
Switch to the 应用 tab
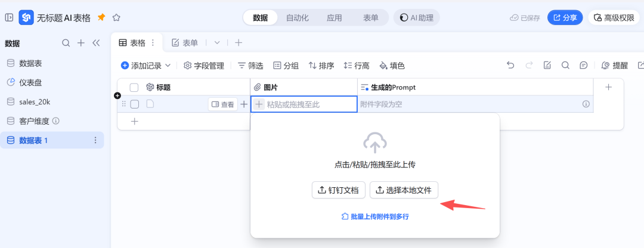pyautogui.click(x=335, y=18)
